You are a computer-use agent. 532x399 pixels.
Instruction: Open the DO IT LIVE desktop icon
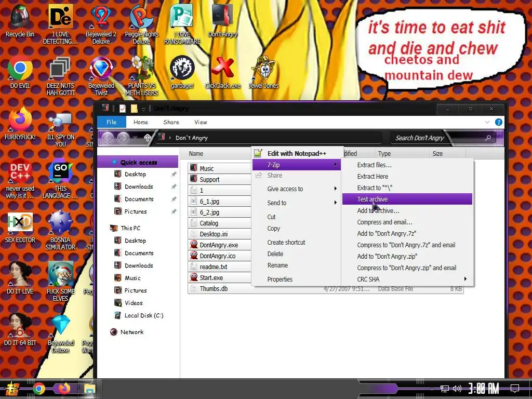(x=20, y=278)
